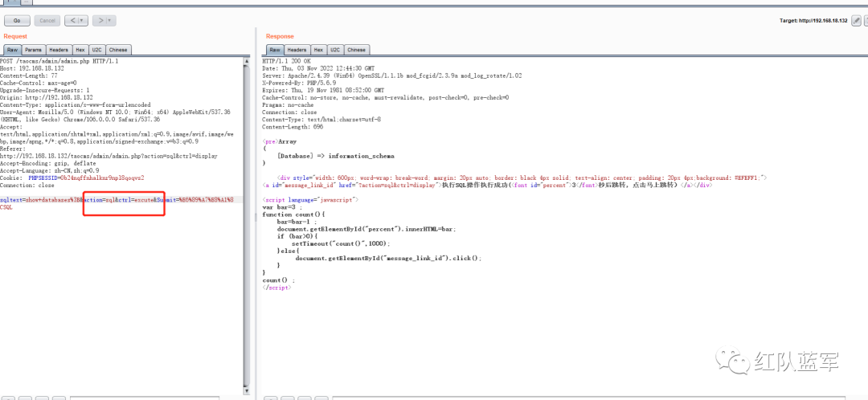Image resolution: width=868 pixels, height=400 pixels.
Task: Click the Cache-Control: max-age=0 line
Action: (39, 83)
